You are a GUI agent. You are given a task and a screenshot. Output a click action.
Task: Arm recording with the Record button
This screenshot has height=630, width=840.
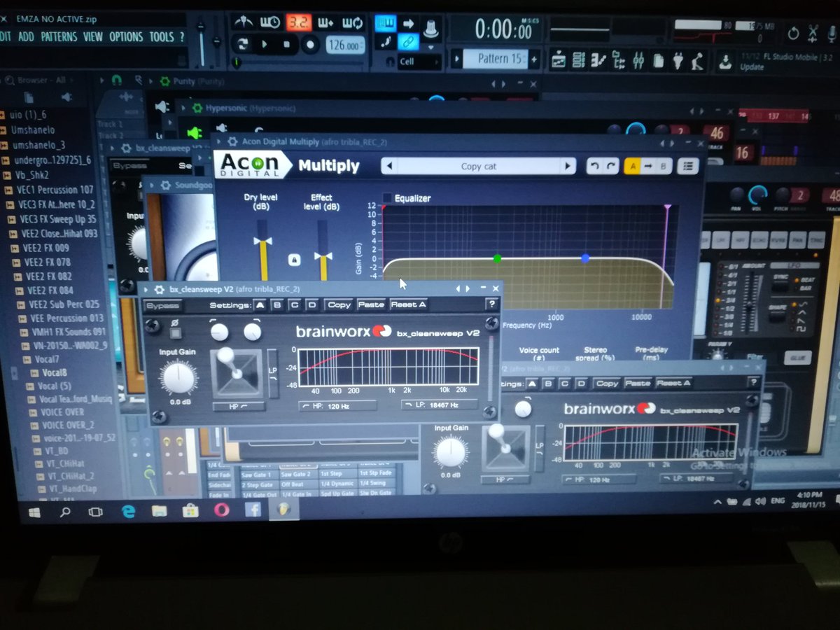[309, 45]
